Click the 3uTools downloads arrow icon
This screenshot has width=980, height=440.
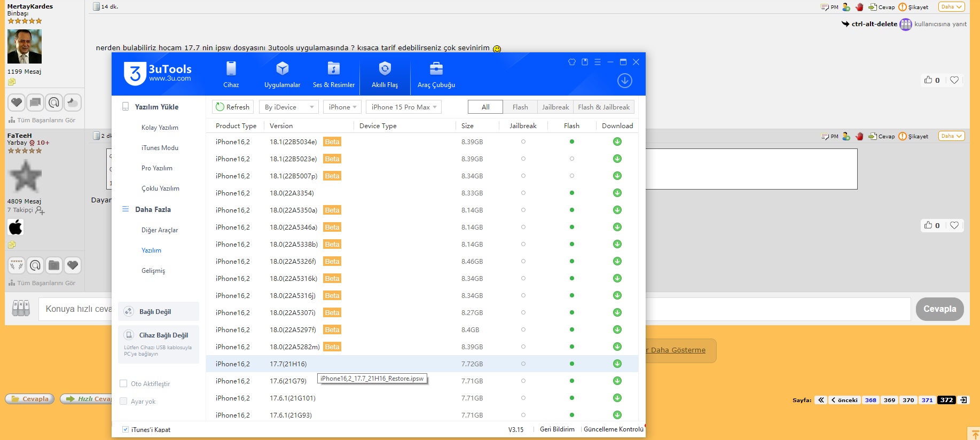tap(624, 81)
